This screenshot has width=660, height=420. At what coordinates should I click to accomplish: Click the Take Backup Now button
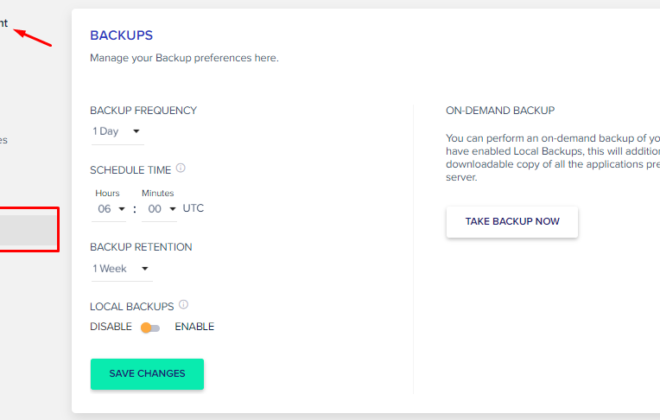tap(512, 222)
